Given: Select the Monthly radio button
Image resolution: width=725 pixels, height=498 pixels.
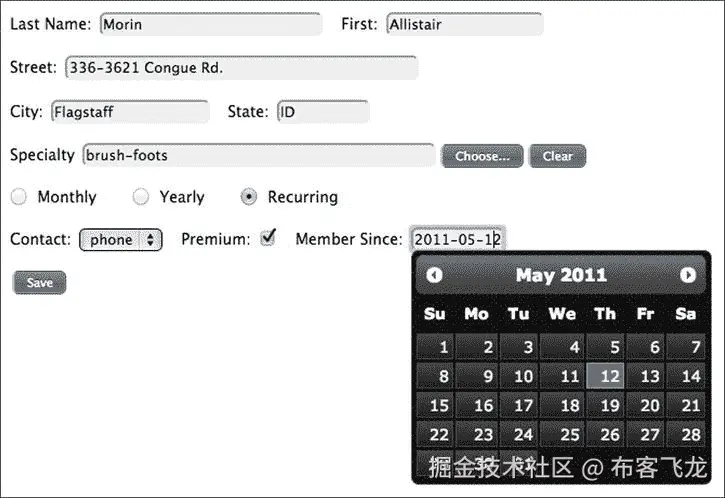Looking at the screenshot, I should coord(18,197).
